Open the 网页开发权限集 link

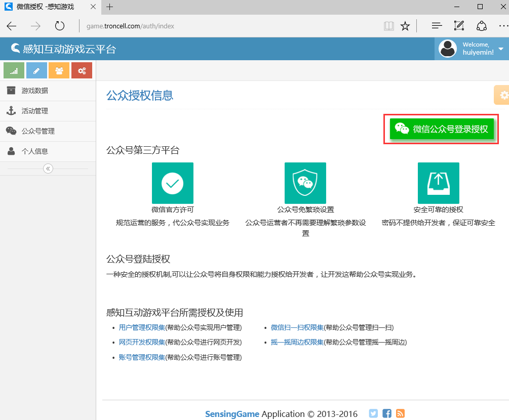pyautogui.click(x=142, y=343)
